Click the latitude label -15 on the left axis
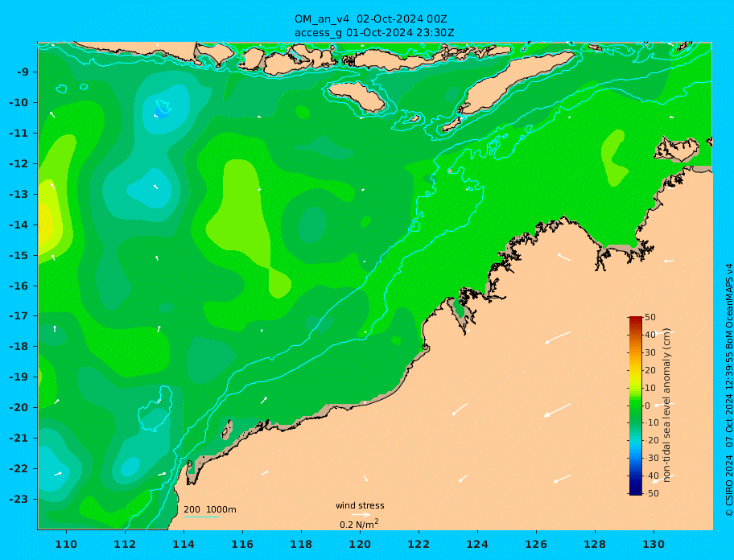 (19, 255)
